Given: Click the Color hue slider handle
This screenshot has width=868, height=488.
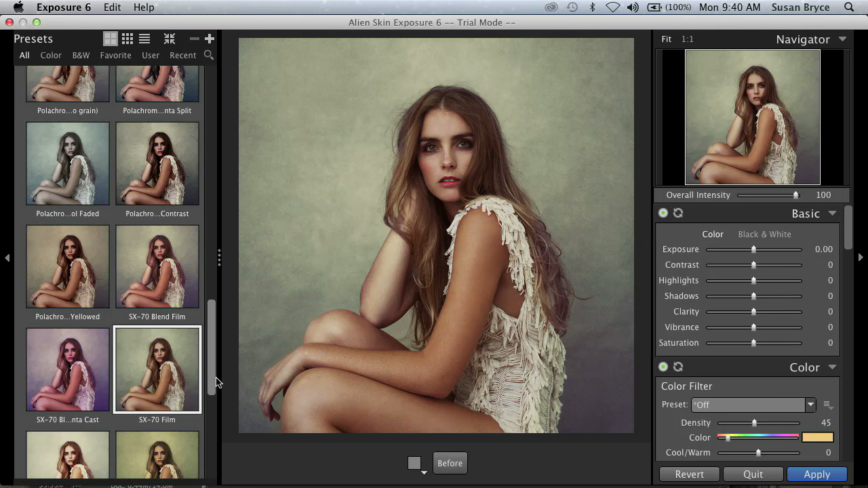Looking at the screenshot, I should tap(728, 438).
